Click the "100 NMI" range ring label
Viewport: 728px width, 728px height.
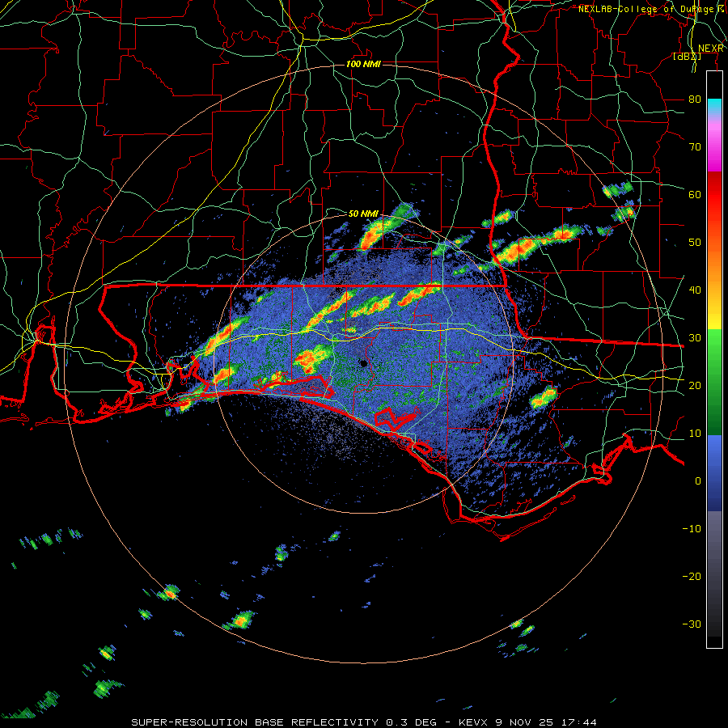point(363,64)
